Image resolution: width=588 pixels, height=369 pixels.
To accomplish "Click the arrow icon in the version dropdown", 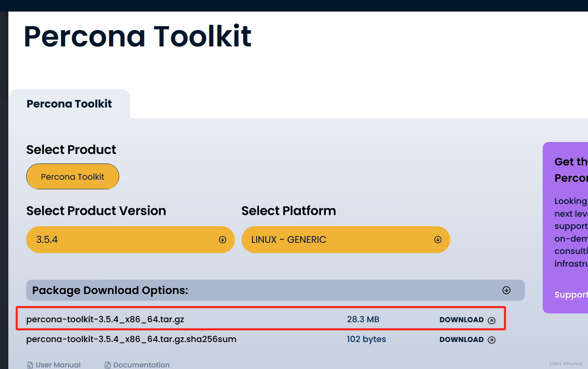I will 222,240.
